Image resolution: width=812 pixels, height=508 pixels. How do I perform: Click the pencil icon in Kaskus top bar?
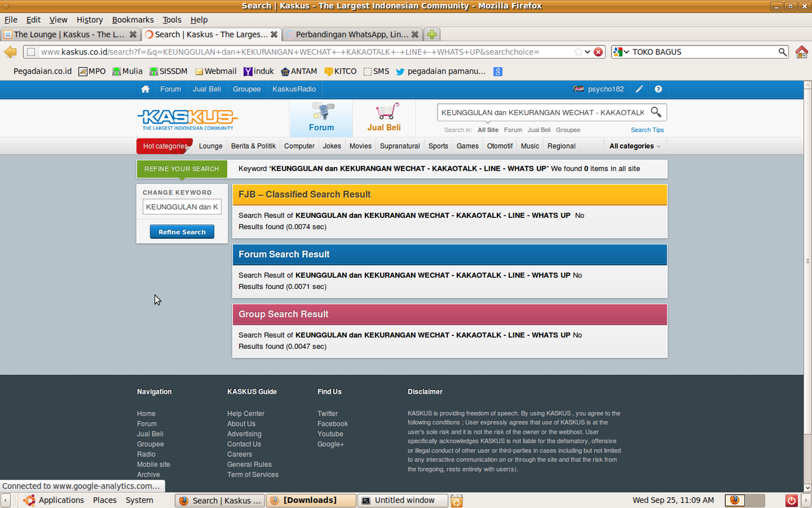[x=639, y=89]
